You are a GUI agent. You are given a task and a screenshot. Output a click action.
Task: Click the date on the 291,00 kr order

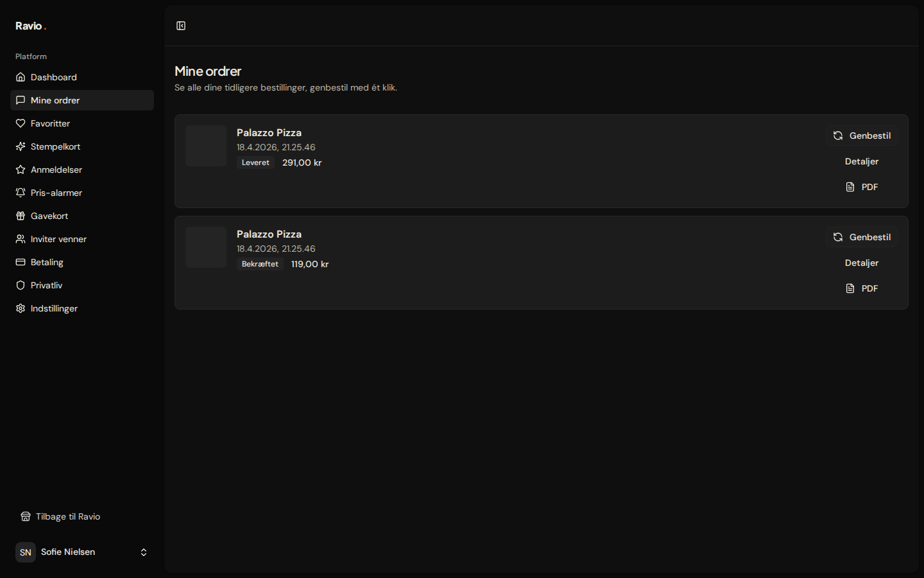[x=276, y=147]
